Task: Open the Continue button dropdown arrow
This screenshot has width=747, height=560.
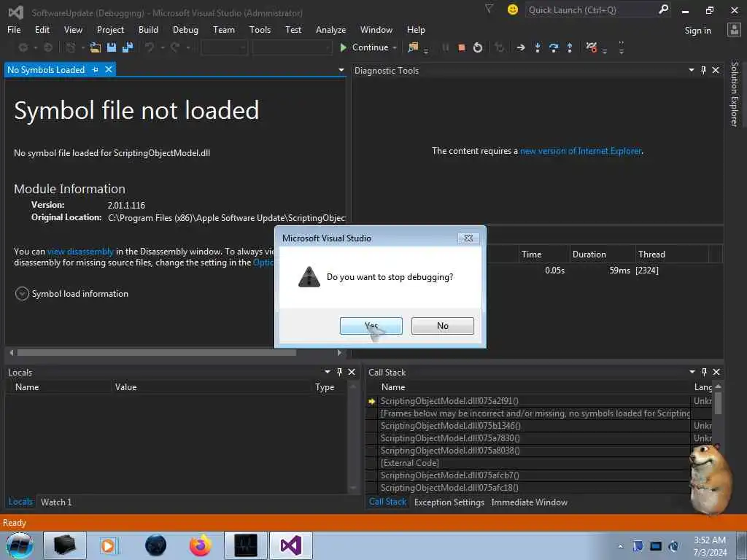Action: coord(395,47)
